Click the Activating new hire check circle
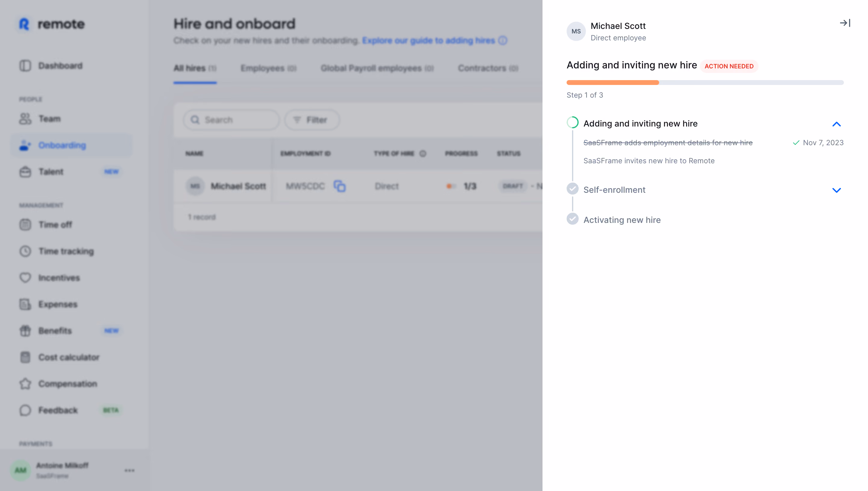The width and height of the screenshot is (868, 491). pos(572,219)
